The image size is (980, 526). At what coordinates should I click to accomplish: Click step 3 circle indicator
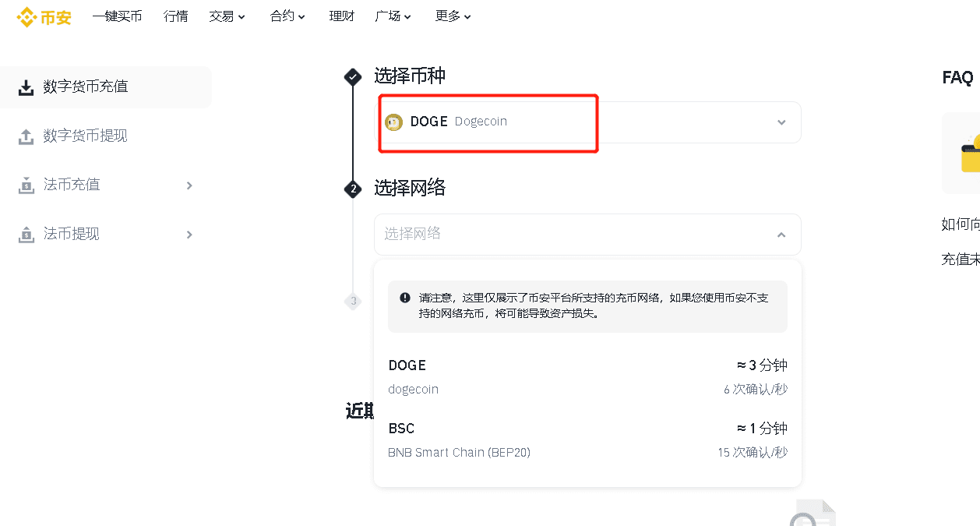pyautogui.click(x=353, y=302)
